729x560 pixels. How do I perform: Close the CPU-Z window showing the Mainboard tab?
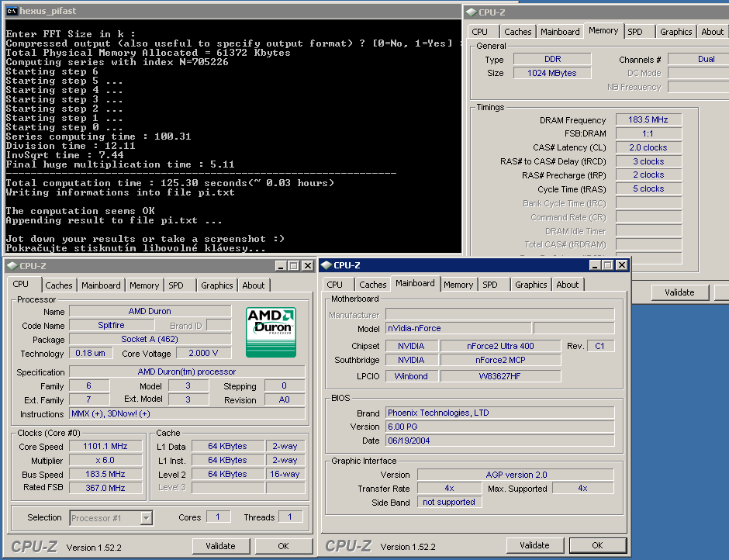620,265
